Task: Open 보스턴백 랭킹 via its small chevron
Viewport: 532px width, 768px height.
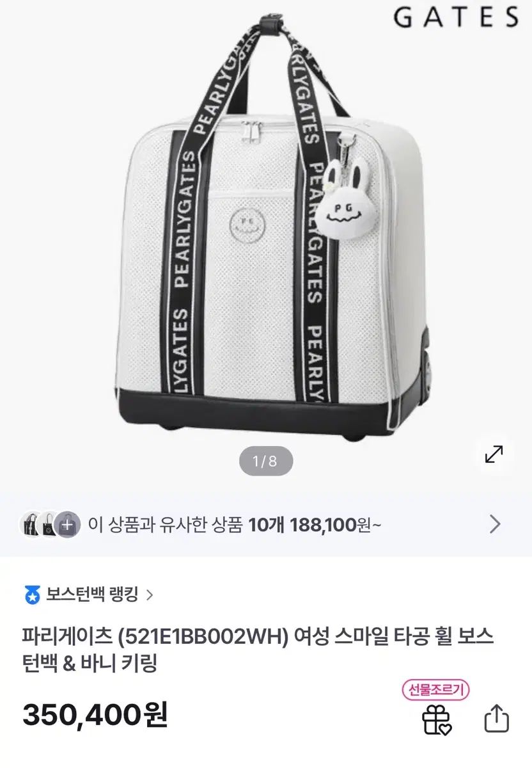Action: coord(150,595)
